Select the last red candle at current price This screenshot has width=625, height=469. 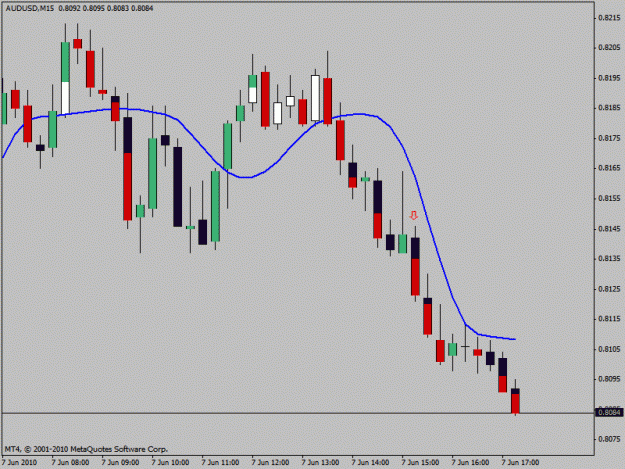tap(515, 400)
